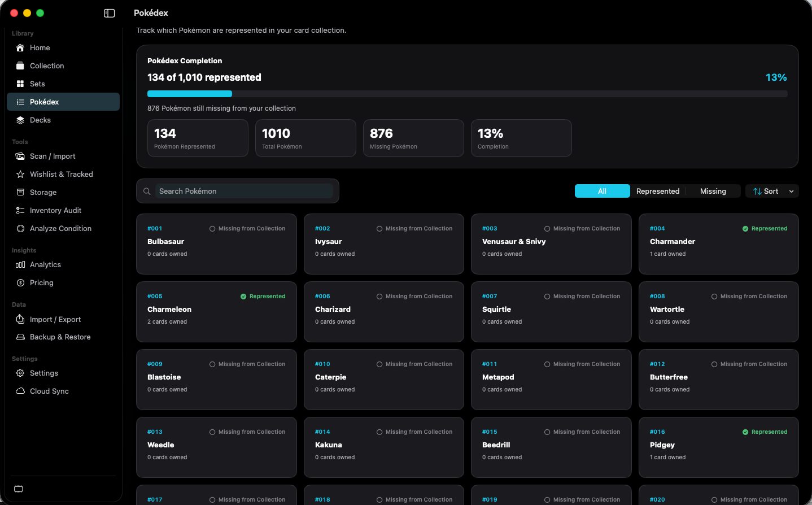Click the Represented checkmark on Charmeleon card
The height and width of the screenshot is (505, 812).
point(243,297)
